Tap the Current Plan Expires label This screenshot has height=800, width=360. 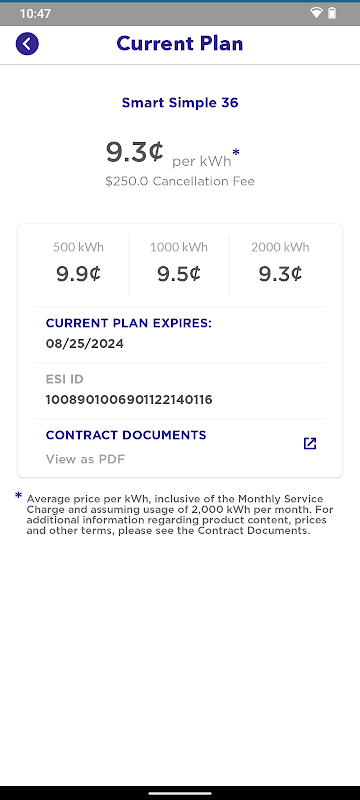coord(128,323)
